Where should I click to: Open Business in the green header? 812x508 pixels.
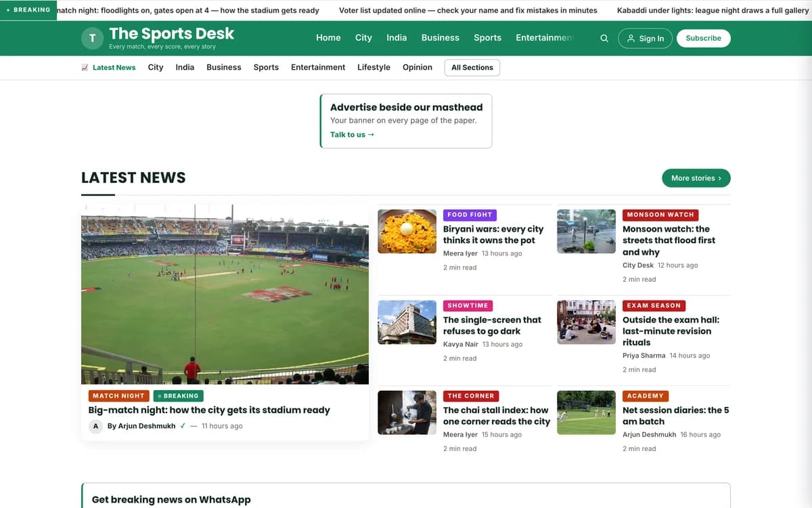(440, 38)
